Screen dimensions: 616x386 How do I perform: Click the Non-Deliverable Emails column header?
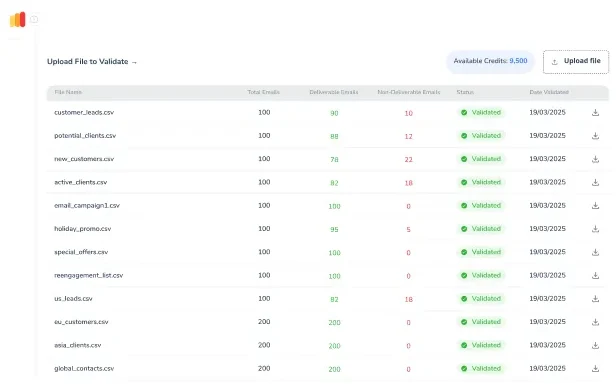click(x=409, y=92)
